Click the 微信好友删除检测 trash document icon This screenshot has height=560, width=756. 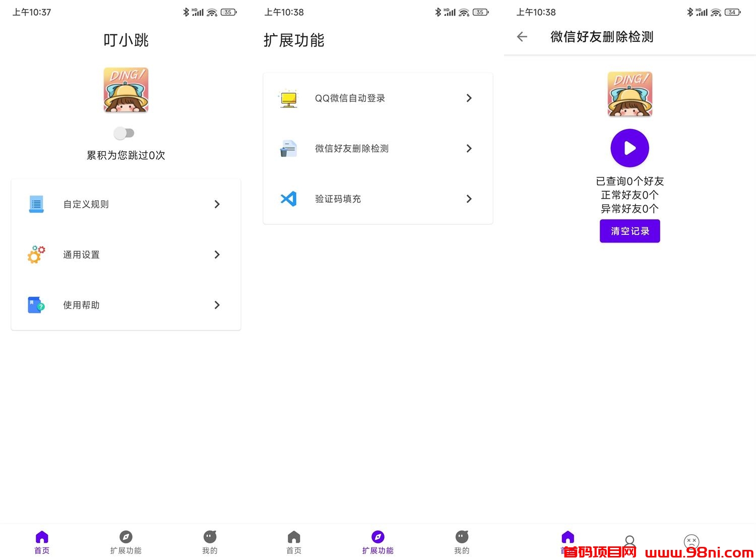(x=289, y=149)
